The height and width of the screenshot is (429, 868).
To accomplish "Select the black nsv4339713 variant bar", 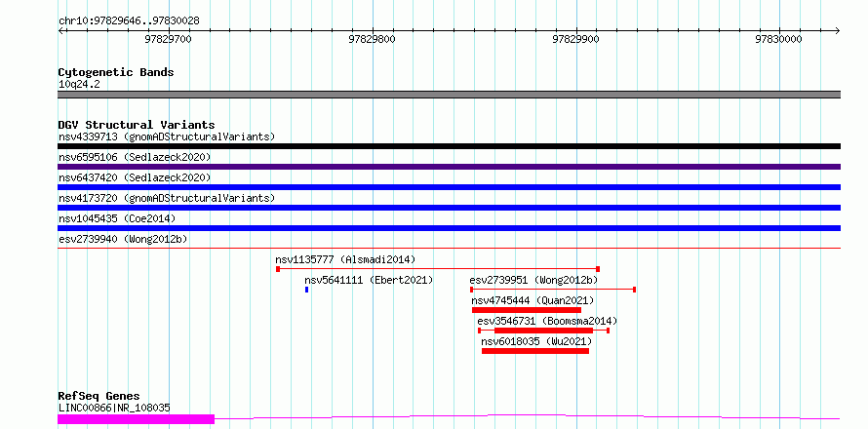I will click(449, 146).
